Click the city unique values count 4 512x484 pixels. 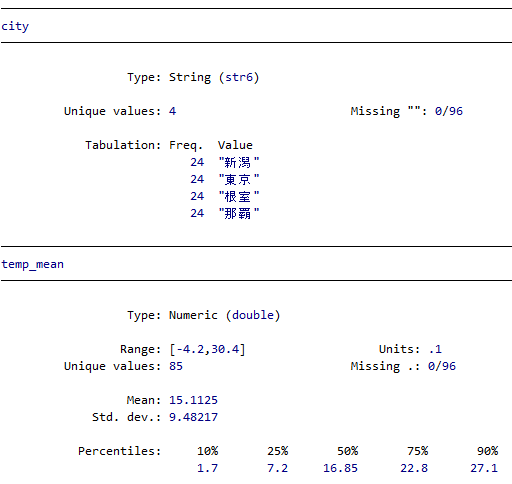click(172, 111)
